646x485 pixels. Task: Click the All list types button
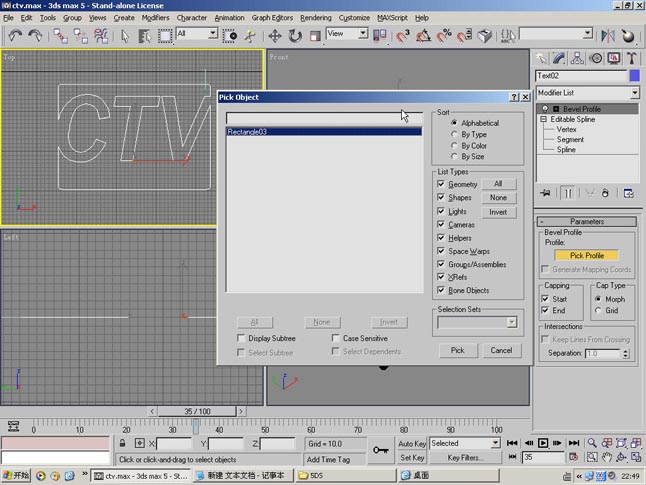[x=498, y=184]
